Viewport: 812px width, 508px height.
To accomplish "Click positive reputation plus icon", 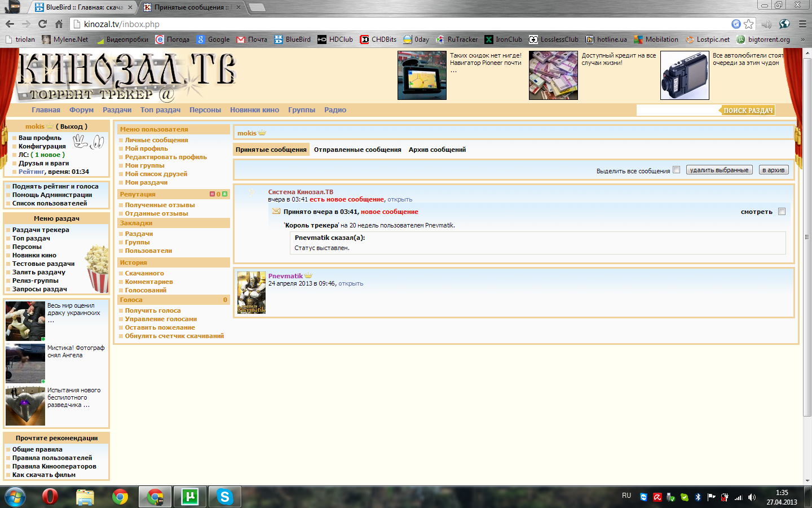I will pyautogui.click(x=225, y=194).
